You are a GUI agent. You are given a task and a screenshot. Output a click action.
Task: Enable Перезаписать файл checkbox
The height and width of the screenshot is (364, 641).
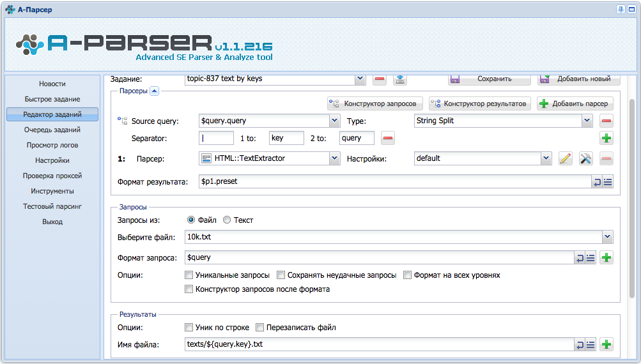point(259,327)
